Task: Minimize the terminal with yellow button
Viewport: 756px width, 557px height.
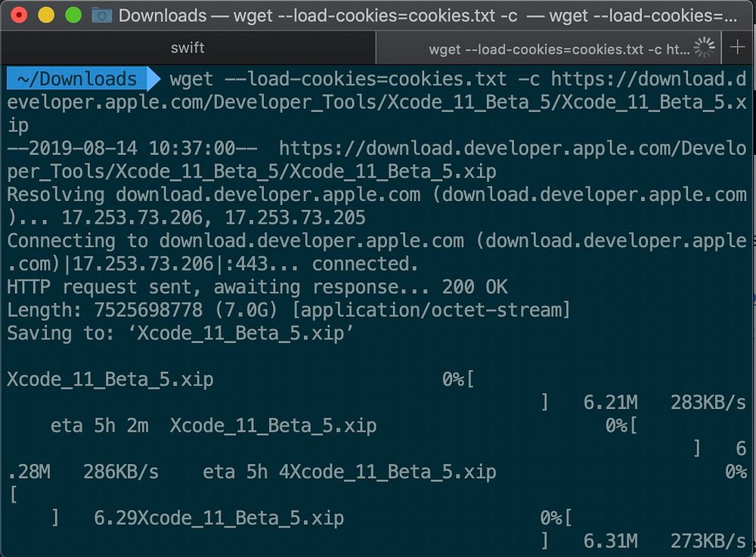Action: point(46,15)
